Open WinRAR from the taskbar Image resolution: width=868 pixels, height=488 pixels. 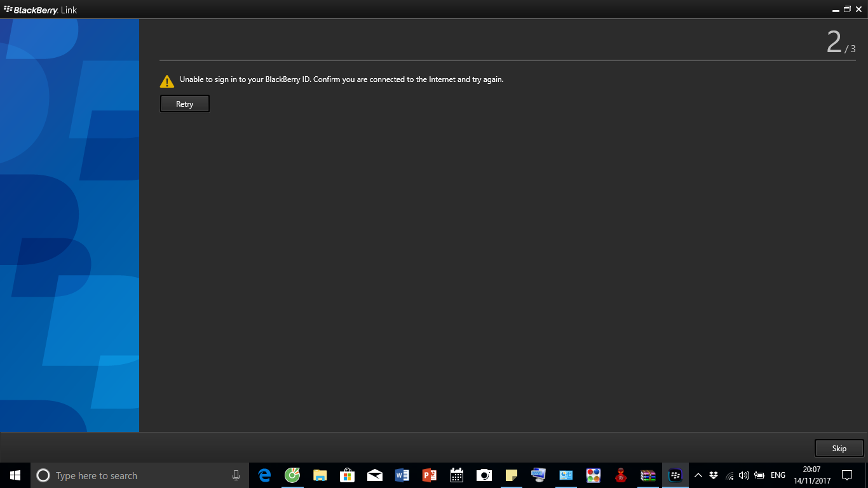648,475
